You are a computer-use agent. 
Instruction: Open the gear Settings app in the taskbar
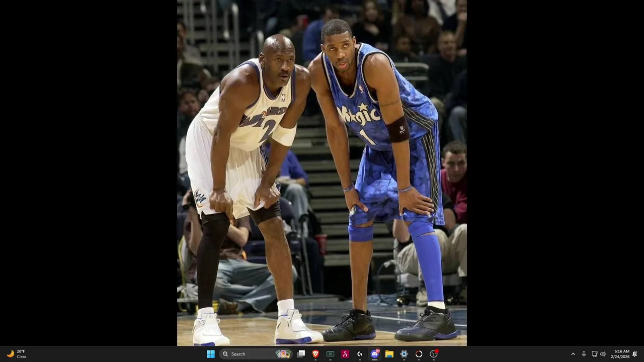tap(404, 354)
